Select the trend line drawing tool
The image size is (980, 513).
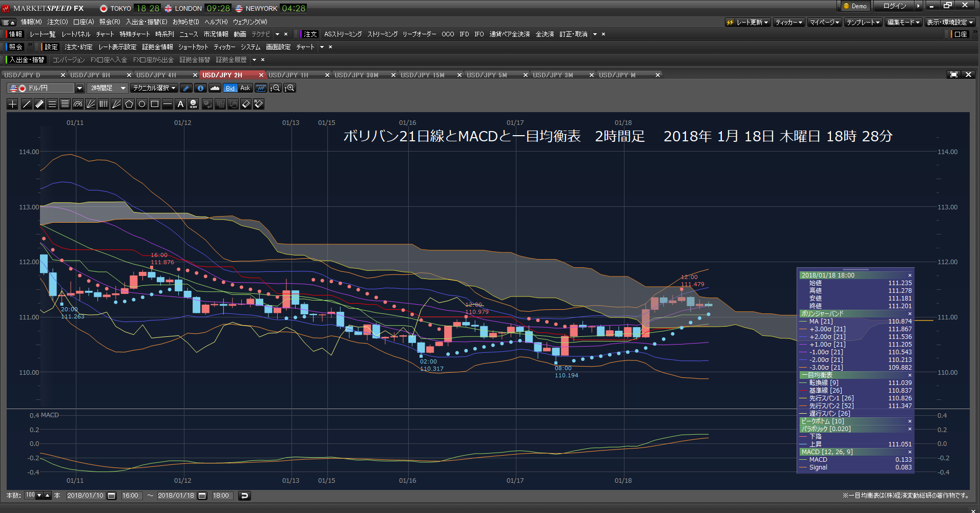coord(27,104)
